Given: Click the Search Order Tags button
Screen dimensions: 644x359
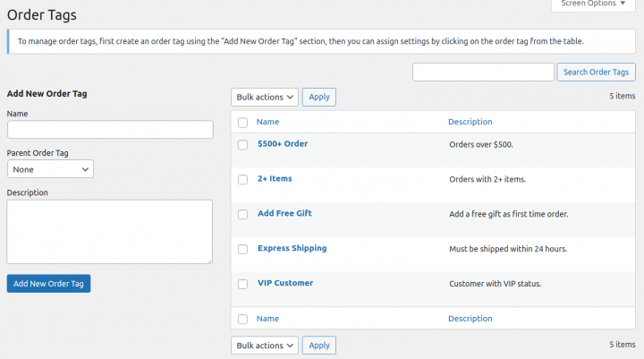Looking at the screenshot, I should pyautogui.click(x=596, y=72).
